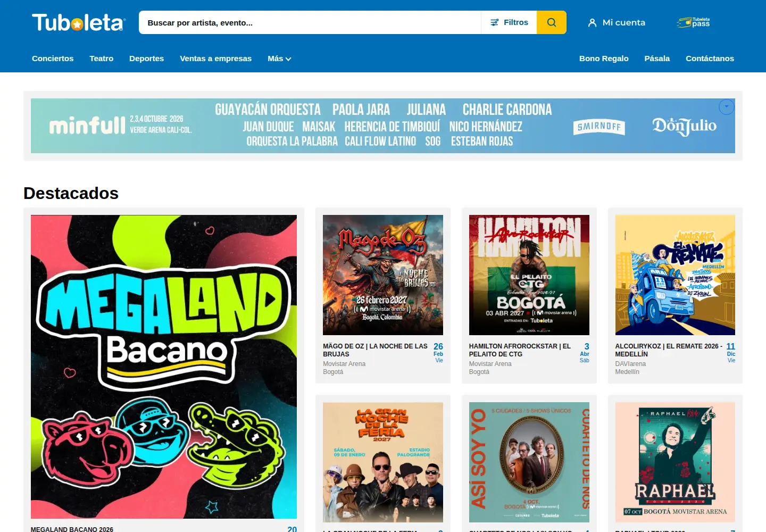Click the 11 Dic date on Alcolirykoz card
Screen dimensions: 766x532
[x=731, y=353]
